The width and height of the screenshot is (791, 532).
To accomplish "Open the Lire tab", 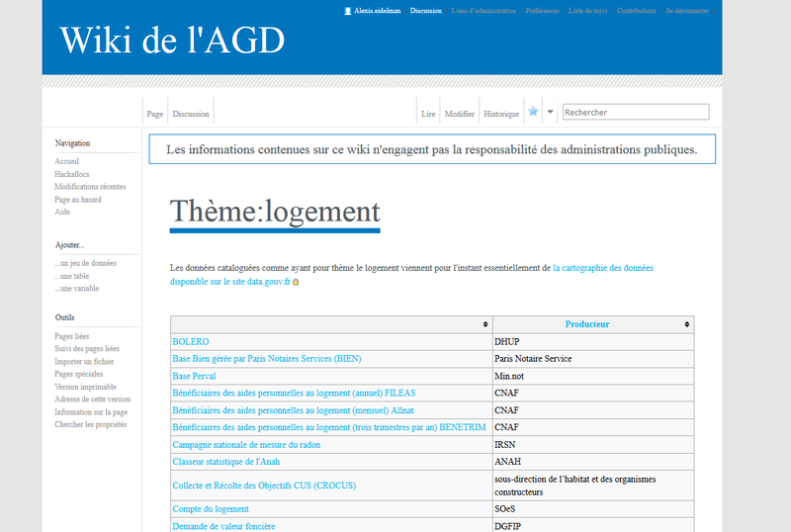I will click(428, 114).
